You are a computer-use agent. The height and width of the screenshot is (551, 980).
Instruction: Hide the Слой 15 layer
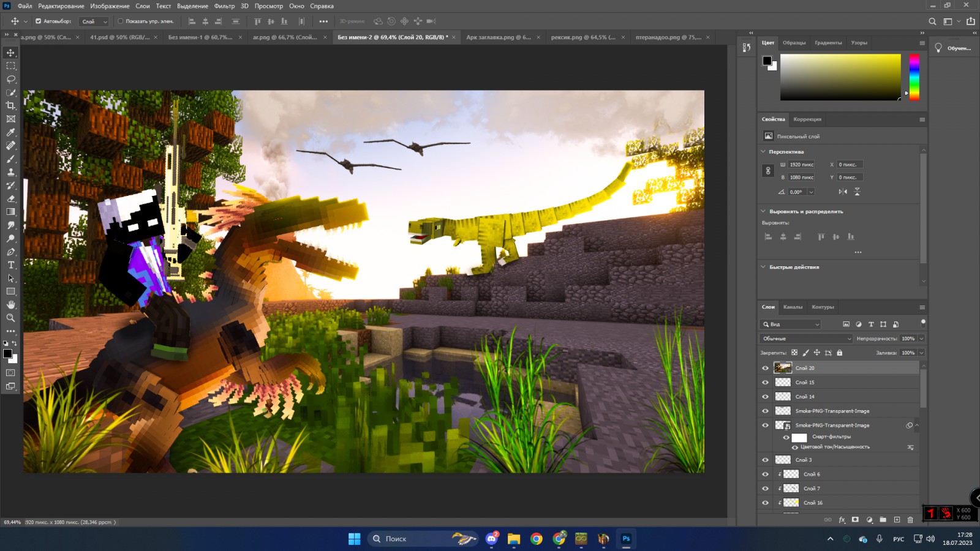coord(765,382)
